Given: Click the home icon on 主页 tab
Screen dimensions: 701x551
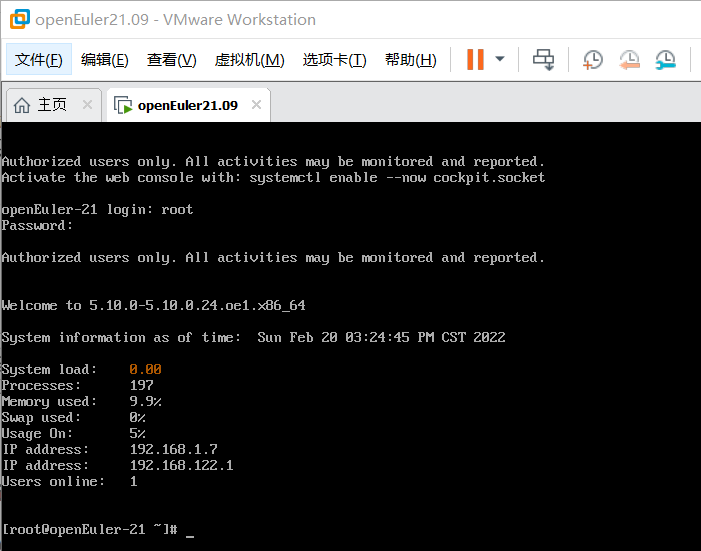Looking at the screenshot, I should click(22, 106).
